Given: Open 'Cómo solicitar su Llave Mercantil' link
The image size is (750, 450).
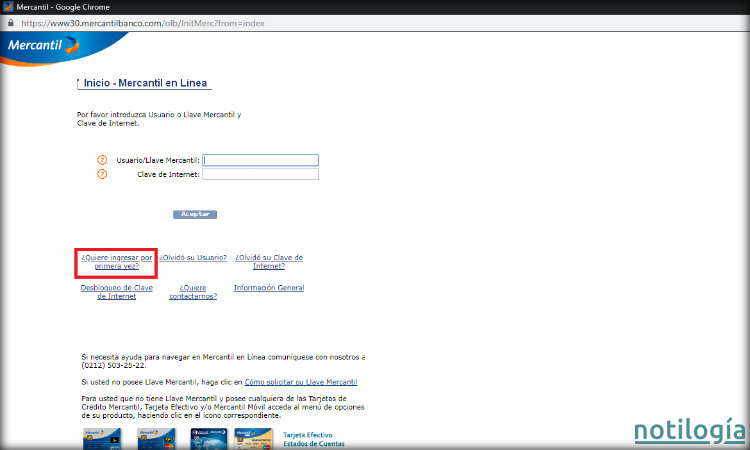Looking at the screenshot, I should [301, 382].
